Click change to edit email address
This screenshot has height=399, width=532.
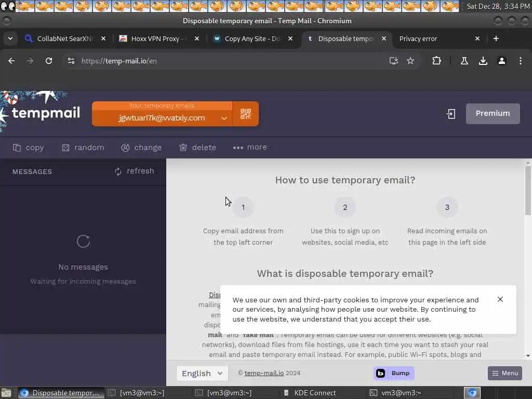coord(141,148)
